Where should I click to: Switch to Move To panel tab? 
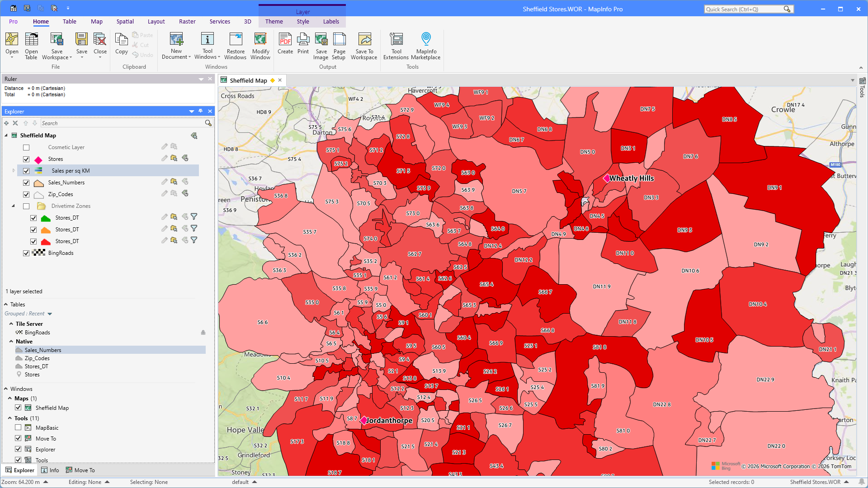80,470
